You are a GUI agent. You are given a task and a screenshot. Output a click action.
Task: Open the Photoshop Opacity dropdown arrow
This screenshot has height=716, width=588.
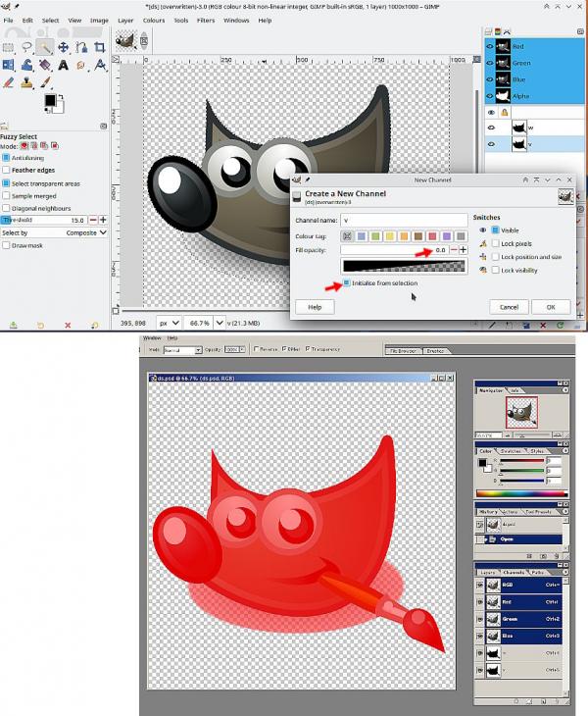tap(242, 349)
